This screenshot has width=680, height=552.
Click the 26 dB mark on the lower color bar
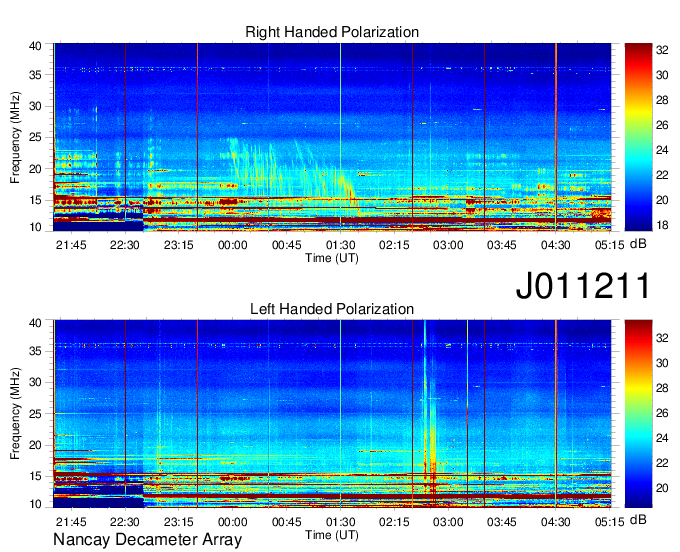tap(662, 413)
